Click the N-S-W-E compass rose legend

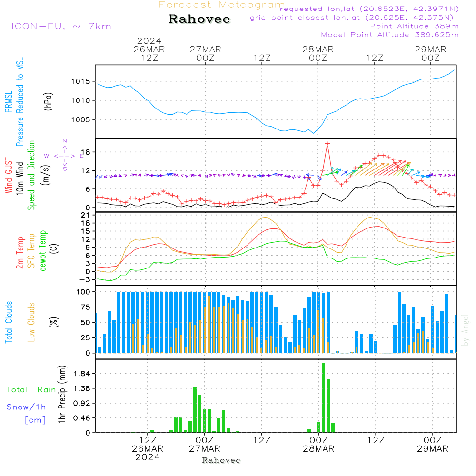point(65,156)
